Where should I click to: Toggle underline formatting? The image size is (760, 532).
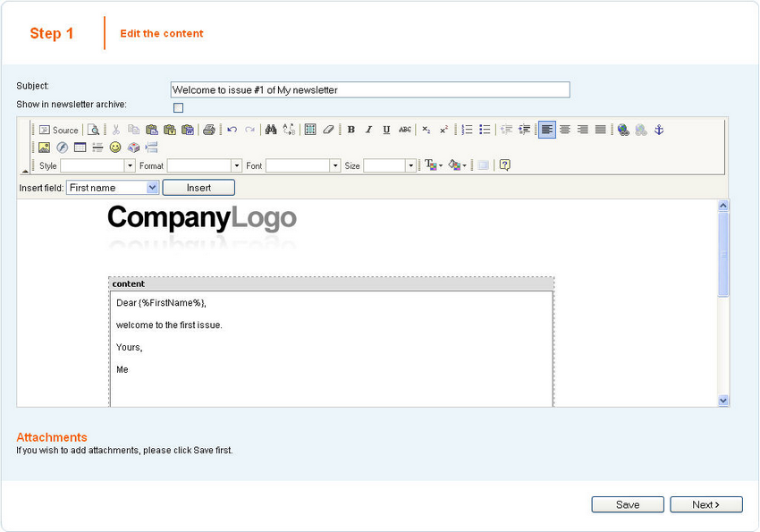(x=386, y=130)
